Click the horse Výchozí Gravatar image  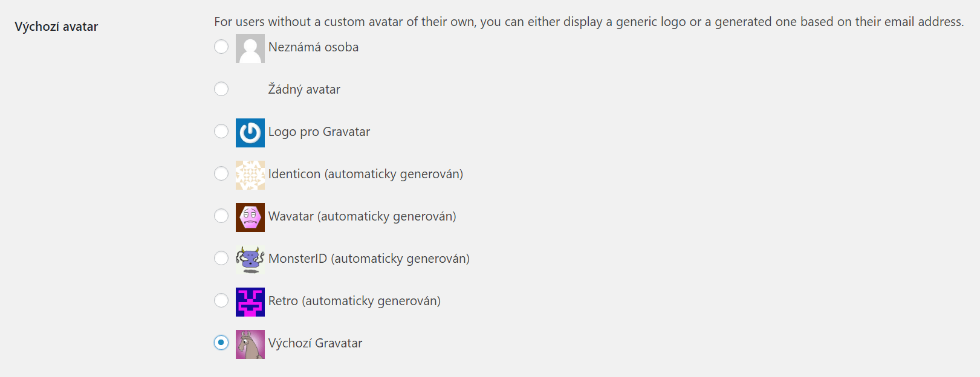point(250,344)
